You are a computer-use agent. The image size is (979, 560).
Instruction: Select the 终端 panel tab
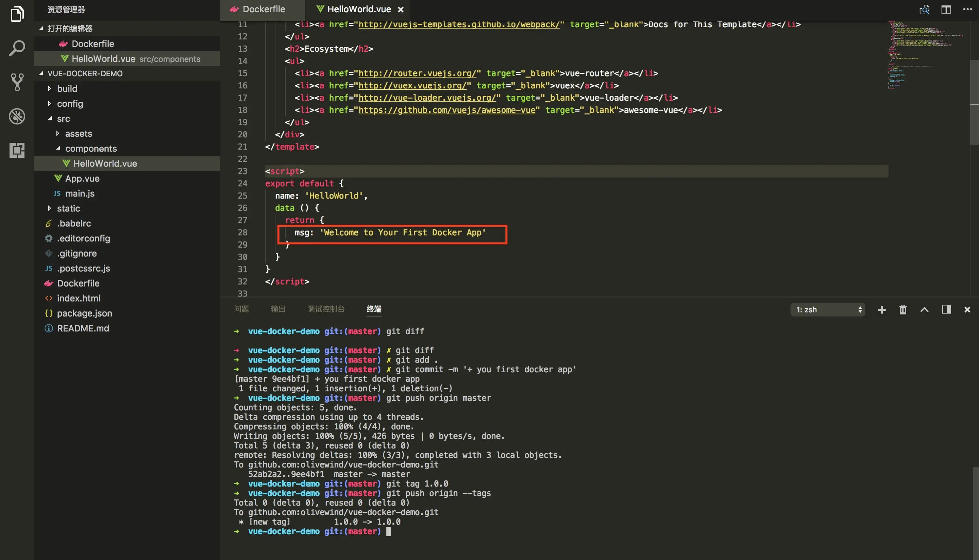(x=374, y=309)
